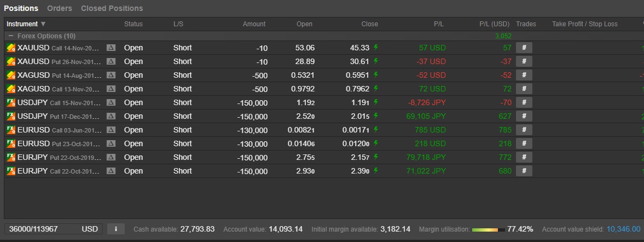Open the Closed Positions tab
The width and height of the screenshot is (644, 242).
click(112, 8)
